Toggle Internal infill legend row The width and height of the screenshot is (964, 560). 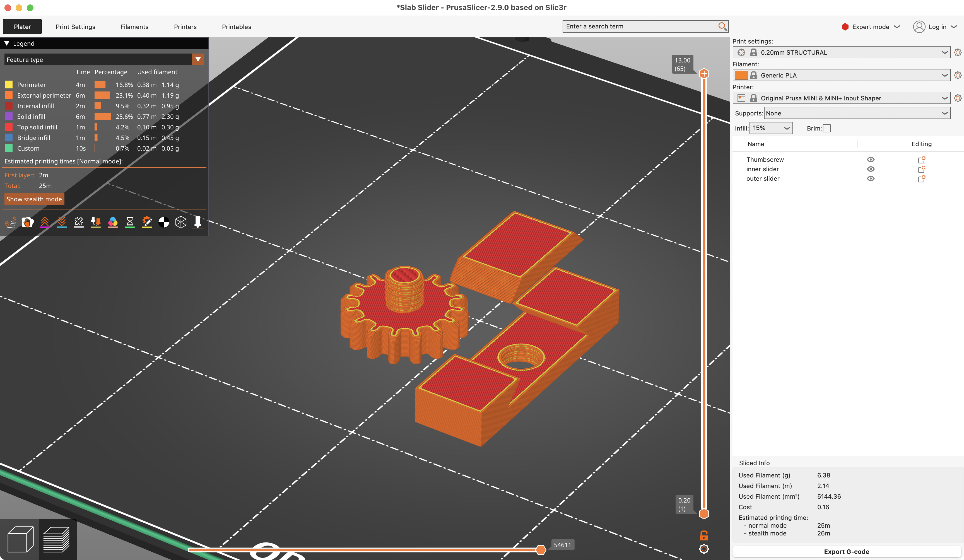pyautogui.click(x=104, y=106)
